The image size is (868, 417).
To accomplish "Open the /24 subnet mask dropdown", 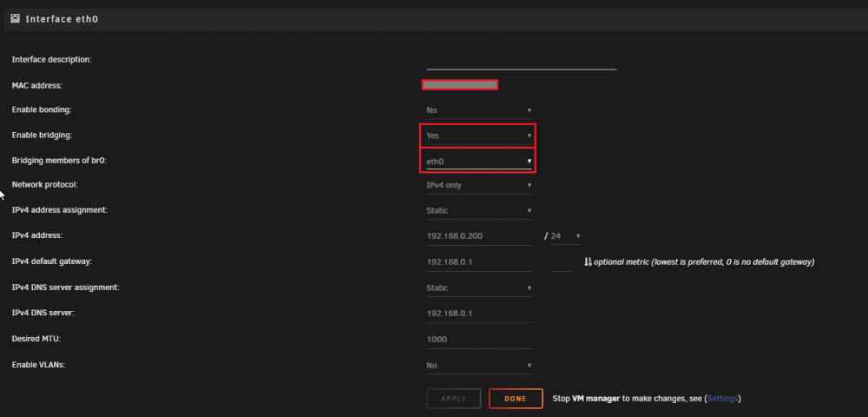I will pyautogui.click(x=565, y=236).
